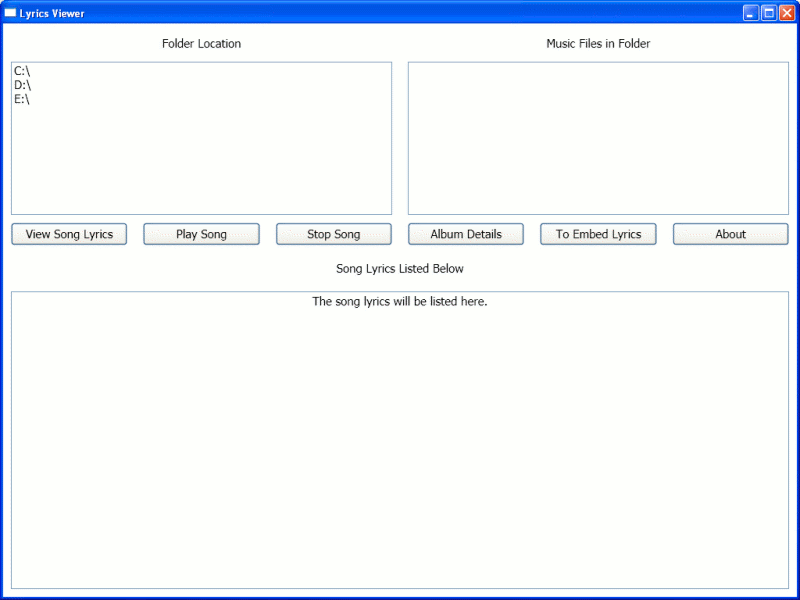Click the placeholder lyrics text
Screen dimensions: 800x600
[x=400, y=301]
